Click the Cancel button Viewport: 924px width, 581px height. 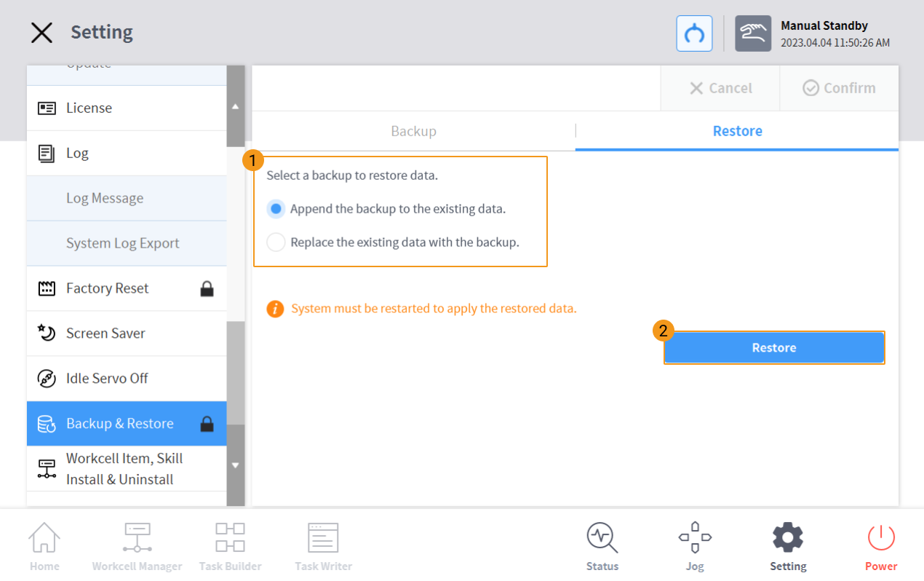coord(720,88)
